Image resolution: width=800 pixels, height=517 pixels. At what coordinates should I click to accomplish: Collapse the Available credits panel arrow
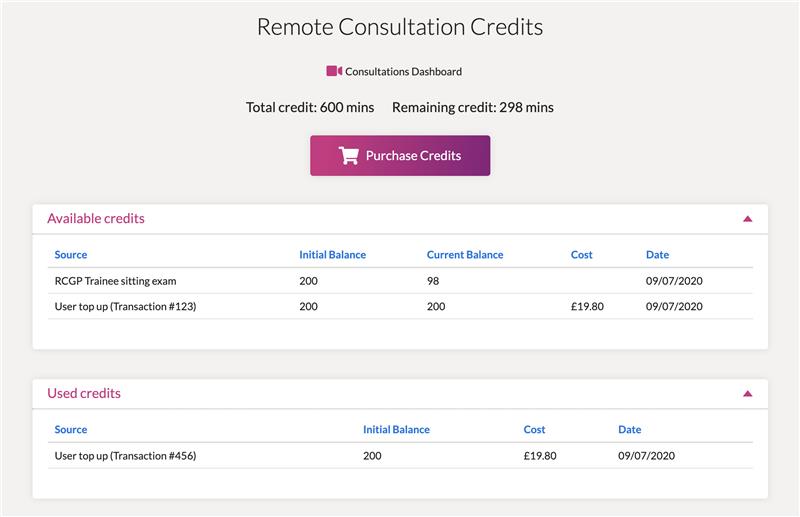click(x=747, y=219)
